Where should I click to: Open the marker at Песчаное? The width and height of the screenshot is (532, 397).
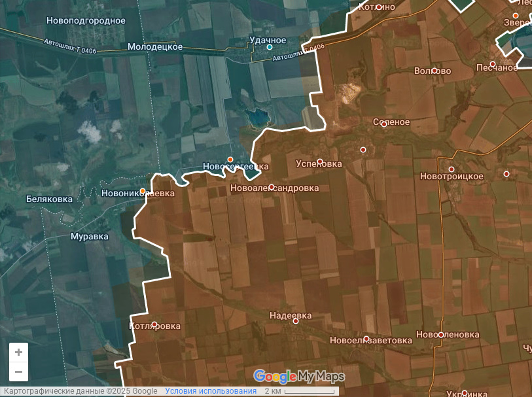point(493,64)
